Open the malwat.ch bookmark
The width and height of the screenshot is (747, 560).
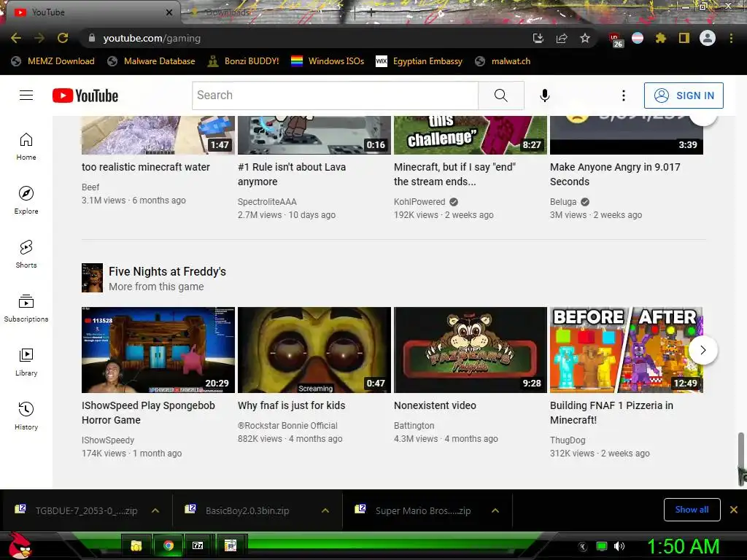503,61
